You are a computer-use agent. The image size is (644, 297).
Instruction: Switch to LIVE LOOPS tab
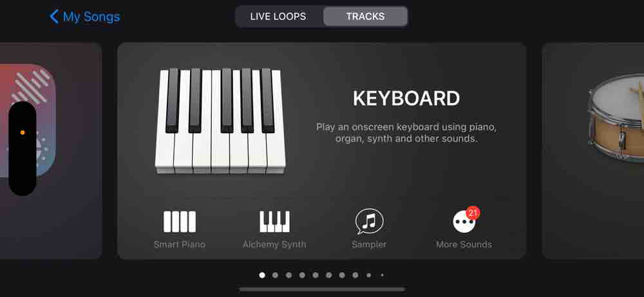click(278, 17)
